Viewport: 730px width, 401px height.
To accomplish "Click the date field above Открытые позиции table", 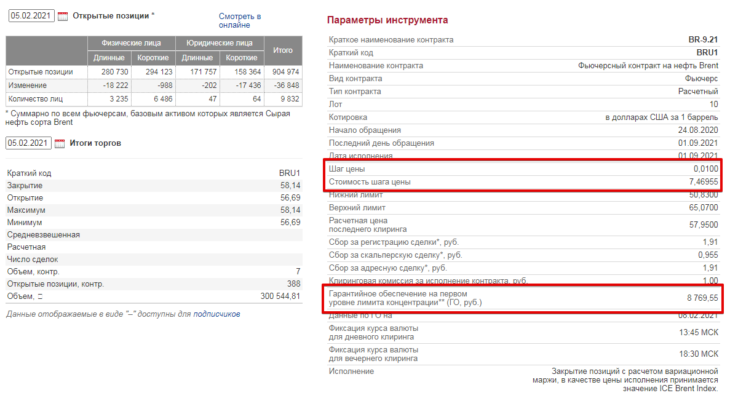I will 31,16.
